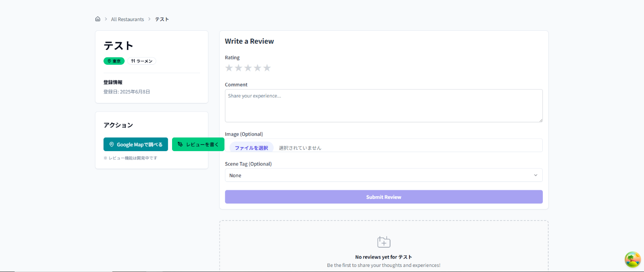The image size is (644, 272).
Task: Rate four stars
Action: (258, 68)
